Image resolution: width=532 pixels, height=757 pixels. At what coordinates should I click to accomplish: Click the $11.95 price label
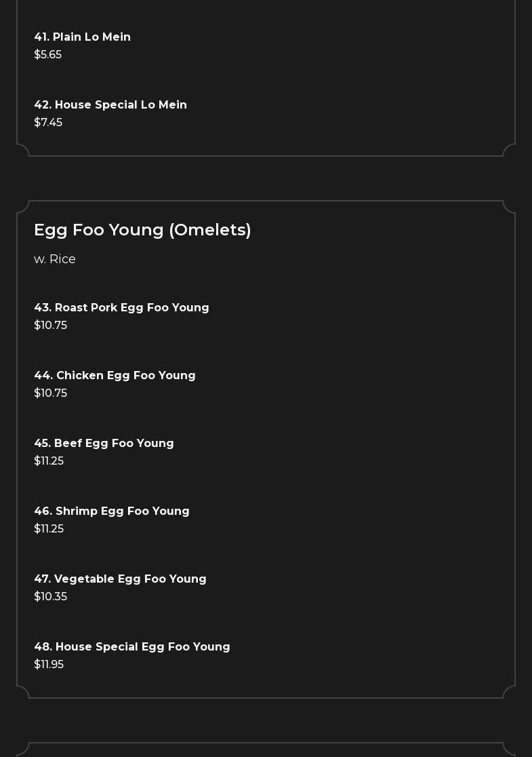pyautogui.click(x=49, y=664)
